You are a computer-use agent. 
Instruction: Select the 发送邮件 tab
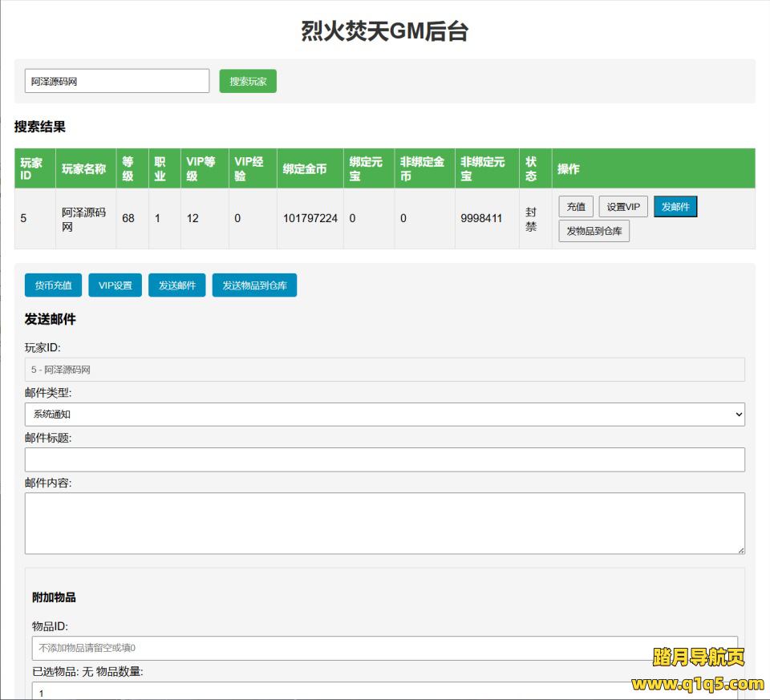[177, 285]
